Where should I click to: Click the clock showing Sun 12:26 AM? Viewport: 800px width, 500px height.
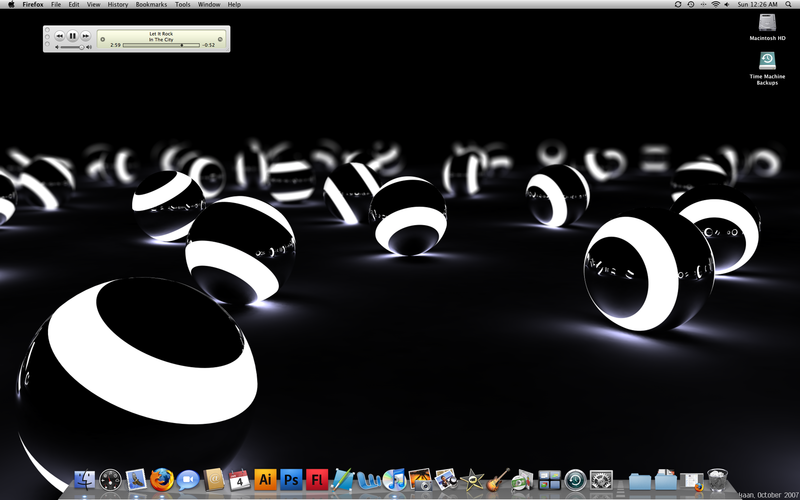[x=757, y=4]
